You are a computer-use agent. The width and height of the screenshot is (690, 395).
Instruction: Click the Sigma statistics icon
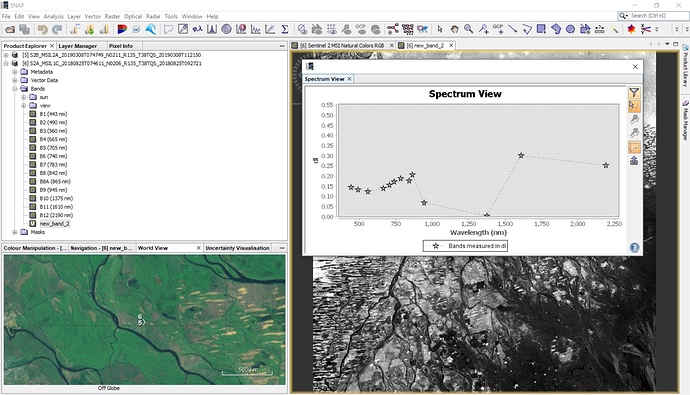(285, 29)
